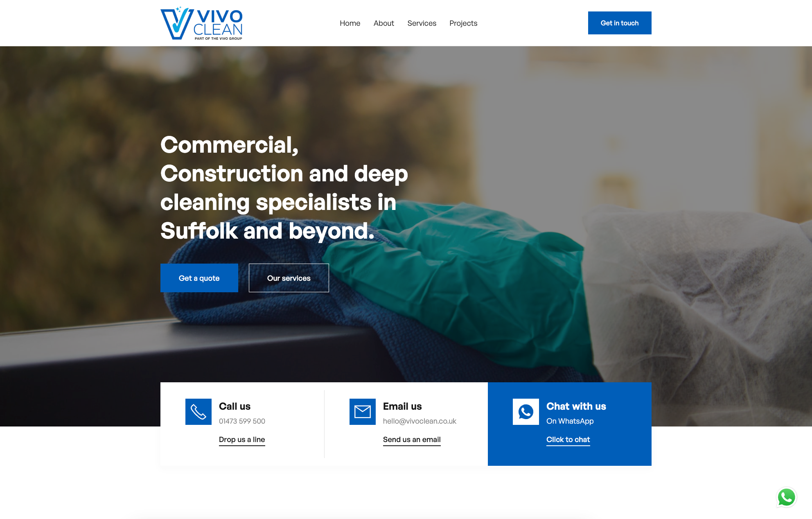Open the Services navigation menu item
This screenshot has height=519, width=812.
[422, 23]
